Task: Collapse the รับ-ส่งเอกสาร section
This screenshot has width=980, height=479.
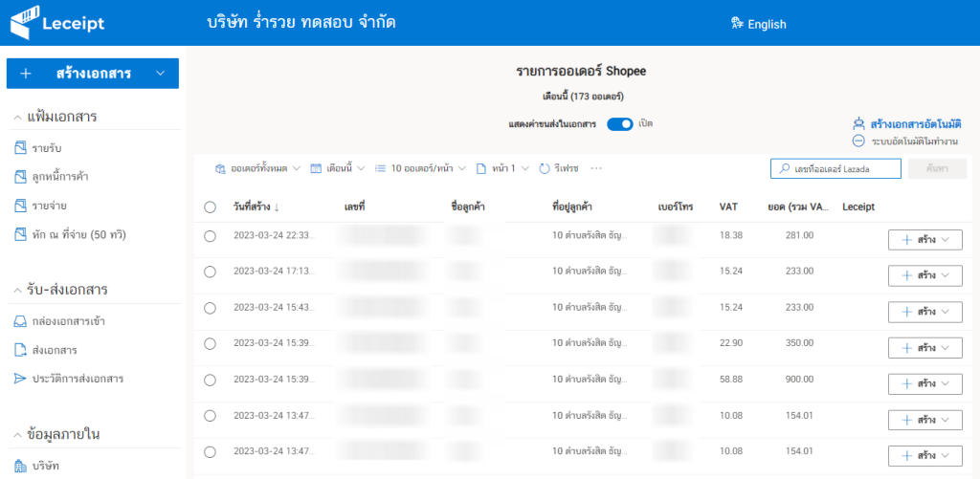Action: point(17,291)
